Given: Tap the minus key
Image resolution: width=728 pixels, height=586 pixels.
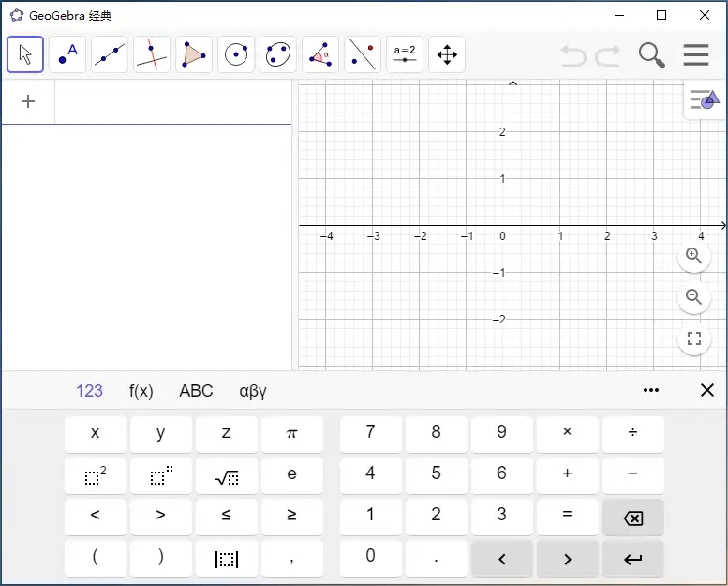Looking at the screenshot, I should click(x=632, y=475).
